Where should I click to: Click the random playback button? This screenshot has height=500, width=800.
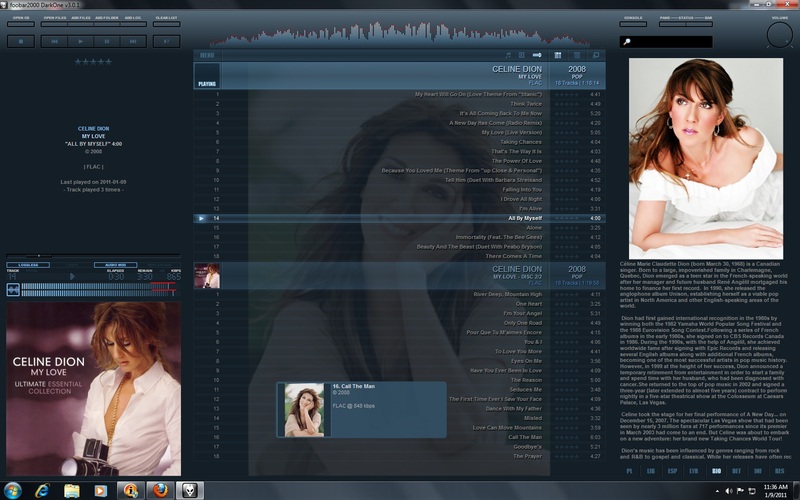tap(166, 41)
